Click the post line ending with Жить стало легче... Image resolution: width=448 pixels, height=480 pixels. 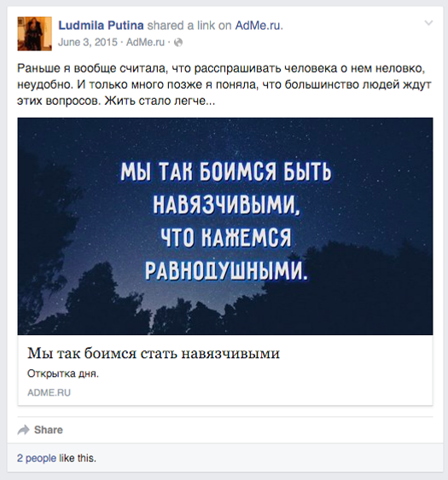pyautogui.click(x=116, y=101)
